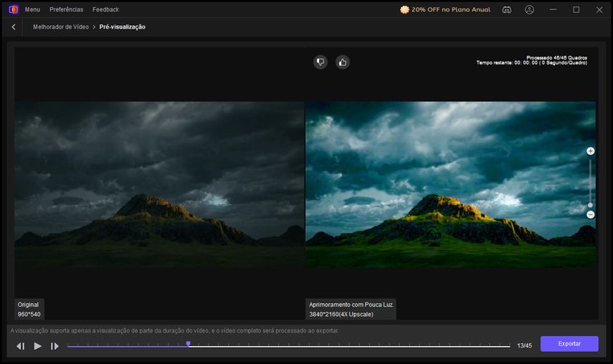Image resolution: width=613 pixels, height=364 pixels.
Task: Click the 20% OFF no Plano Anual offer
Action: coord(445,9)
